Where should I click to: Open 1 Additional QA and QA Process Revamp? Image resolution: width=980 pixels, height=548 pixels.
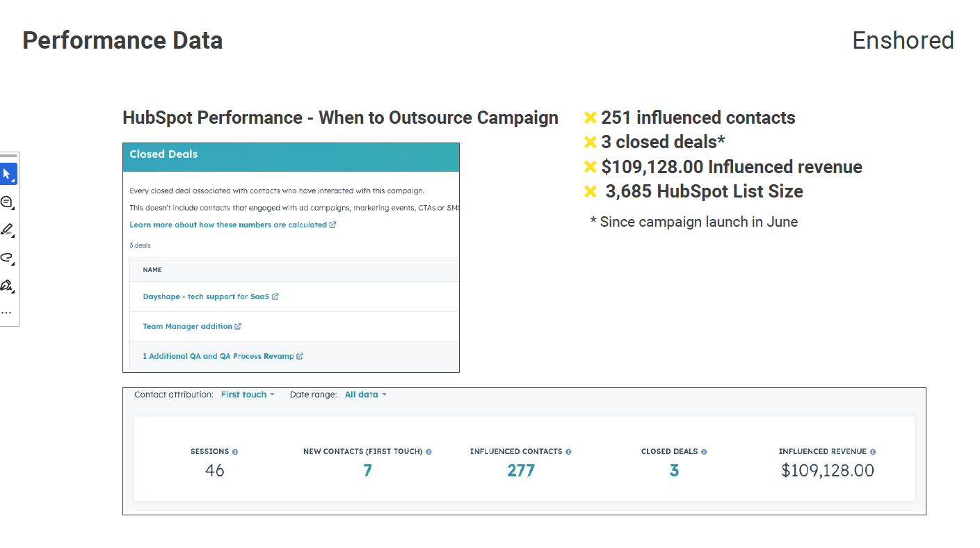(218, 356)
